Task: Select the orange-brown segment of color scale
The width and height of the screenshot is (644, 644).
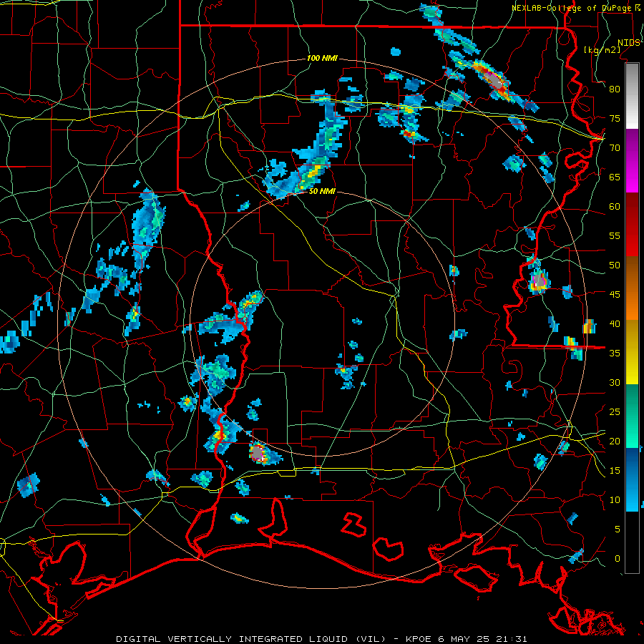Action: click(632, 288)
